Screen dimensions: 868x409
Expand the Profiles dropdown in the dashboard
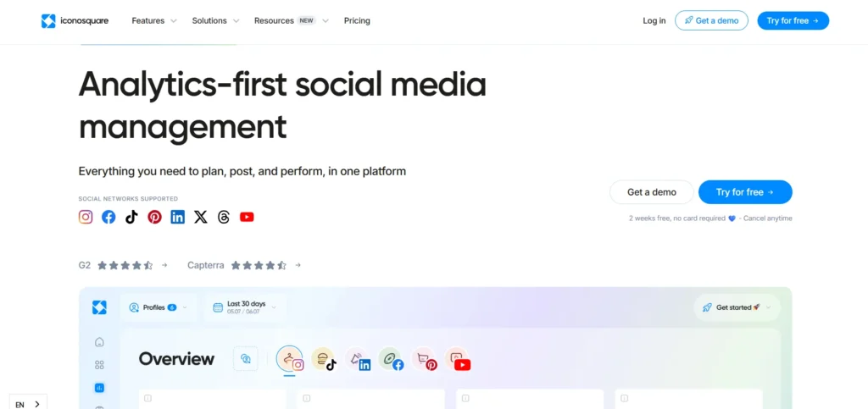tap(159, 307)
